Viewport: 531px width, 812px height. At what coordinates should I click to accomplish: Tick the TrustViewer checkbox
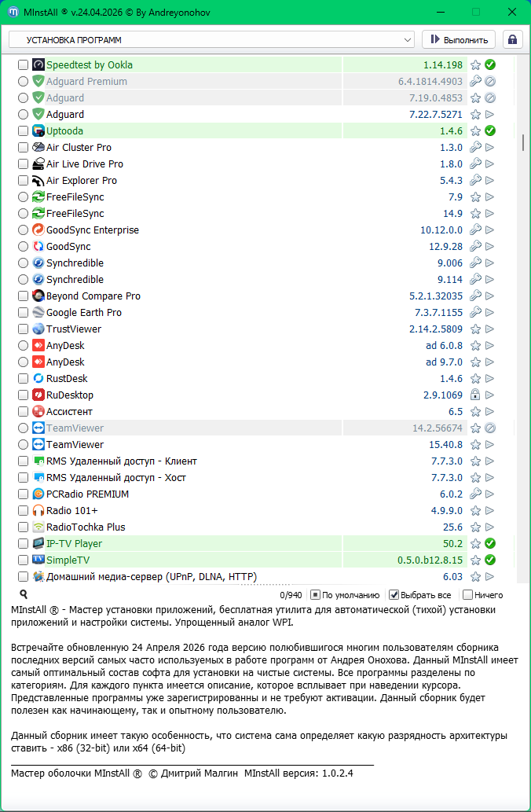pos(23,329)
